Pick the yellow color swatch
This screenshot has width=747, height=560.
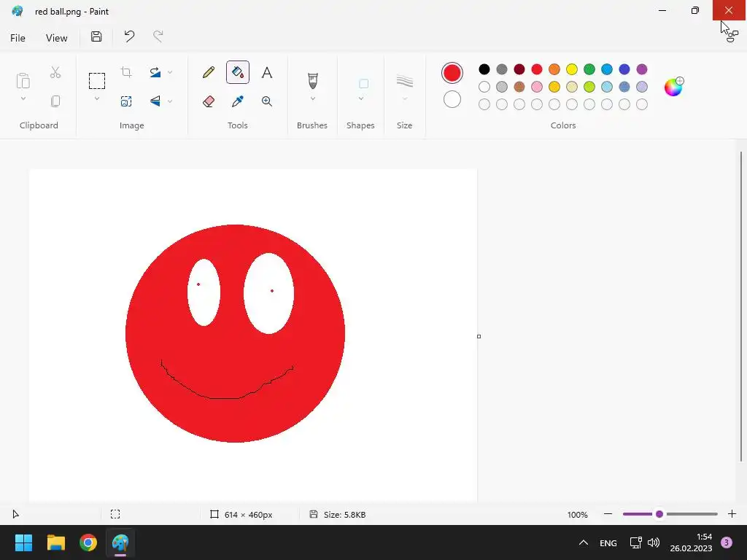pyautogui.click(x=572, y=69)
